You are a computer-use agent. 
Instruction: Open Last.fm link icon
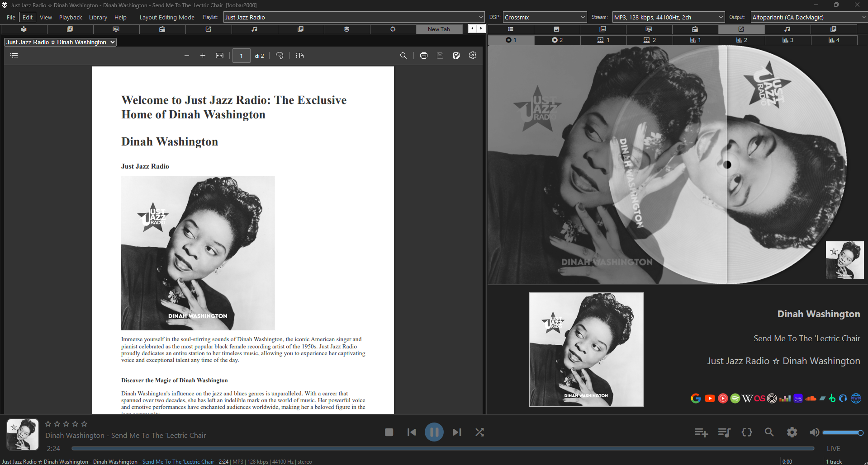coord(759,398)
